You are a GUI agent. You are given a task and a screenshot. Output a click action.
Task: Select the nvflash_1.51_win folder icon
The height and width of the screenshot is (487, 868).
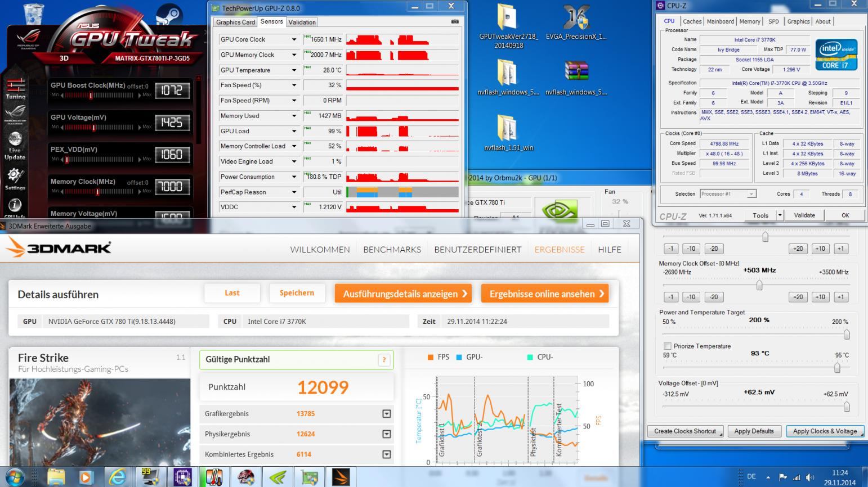508,133
